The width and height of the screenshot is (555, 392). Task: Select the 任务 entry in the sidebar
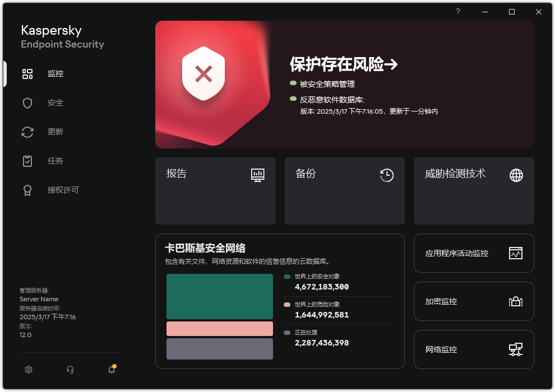click(27, 161)
